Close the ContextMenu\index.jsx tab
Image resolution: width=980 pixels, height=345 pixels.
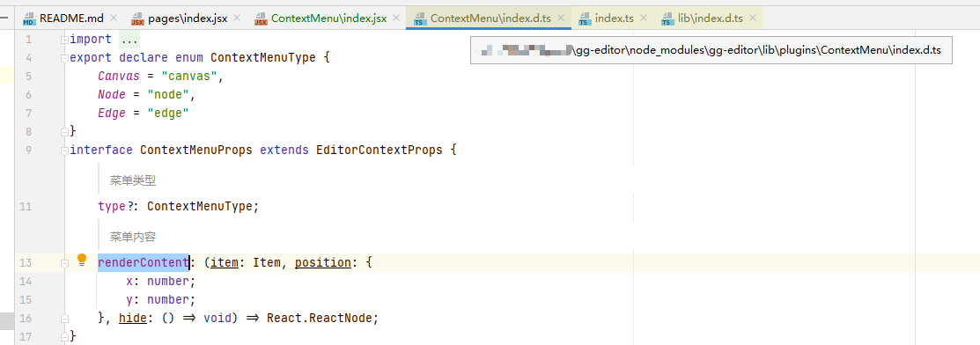click(x=396, y=18)
